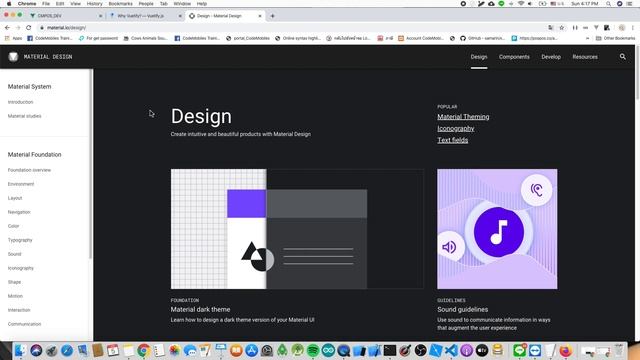Screen dimensions: 640x360
Task: Open LINE messenger from the Dock
Action: (519, 351)
